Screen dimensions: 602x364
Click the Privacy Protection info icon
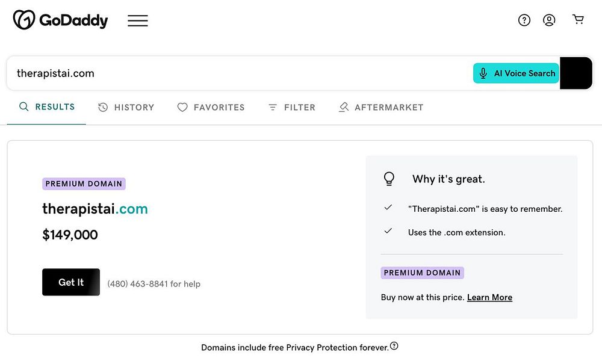(394, 346)
